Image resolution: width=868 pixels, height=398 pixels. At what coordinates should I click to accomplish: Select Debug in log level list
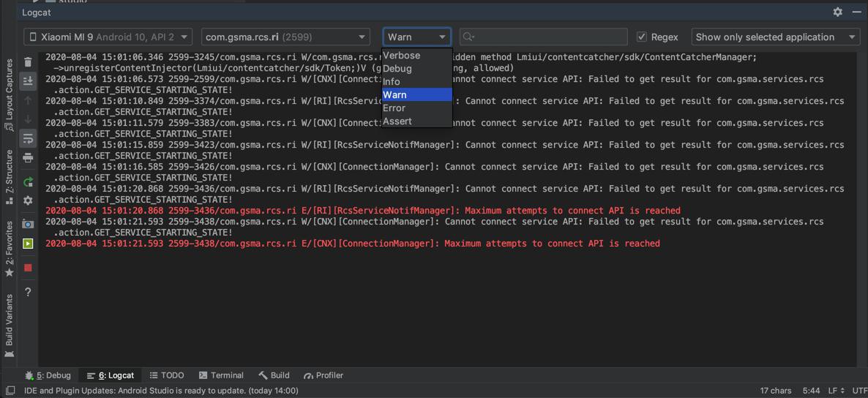(x=417, y=69)
